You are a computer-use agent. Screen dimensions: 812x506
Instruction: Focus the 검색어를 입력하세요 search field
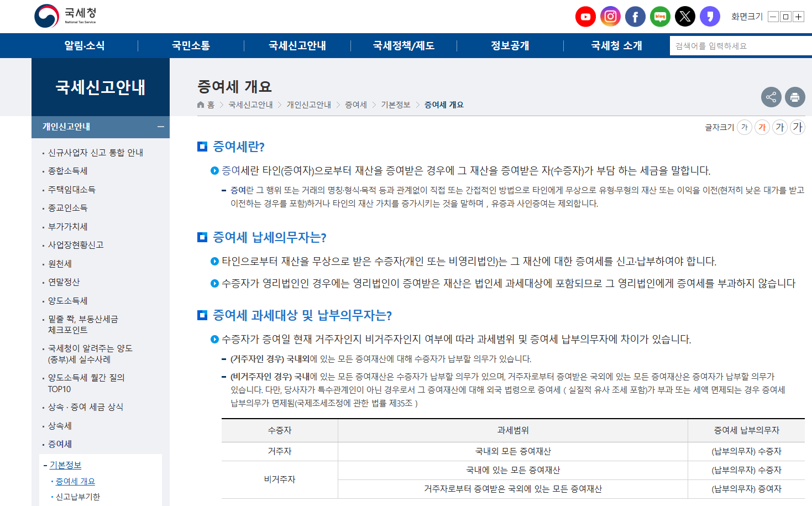(741, 46)
